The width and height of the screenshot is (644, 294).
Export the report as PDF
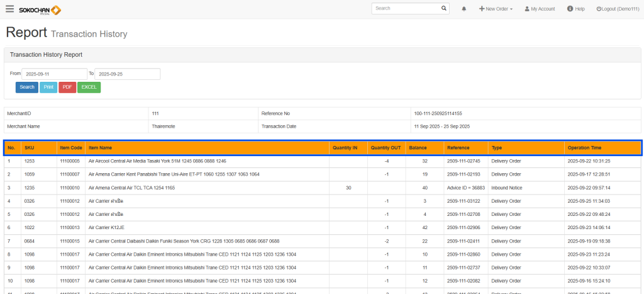coord(67,87)
